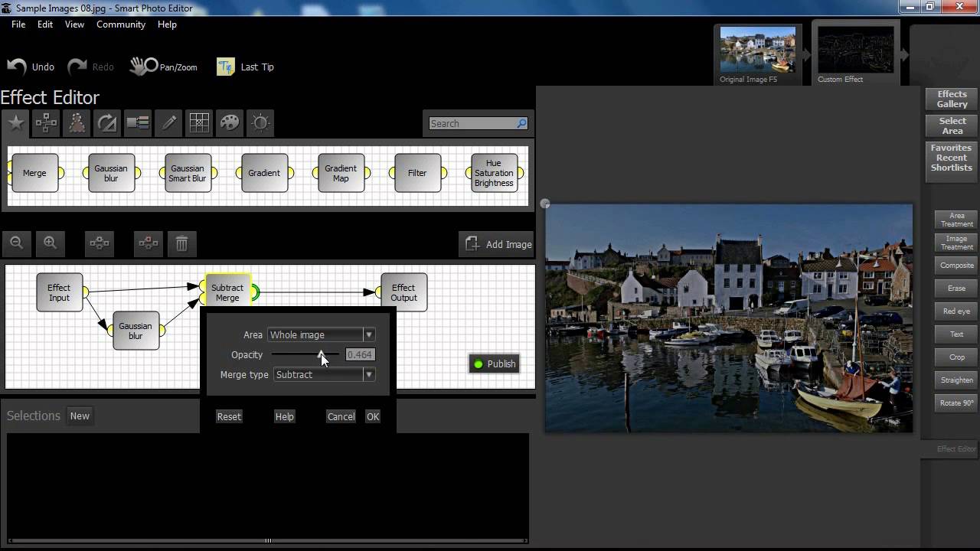Select the Effect Input node
Viewport: 980px width, 551px height.
click(x=59, y=292)
